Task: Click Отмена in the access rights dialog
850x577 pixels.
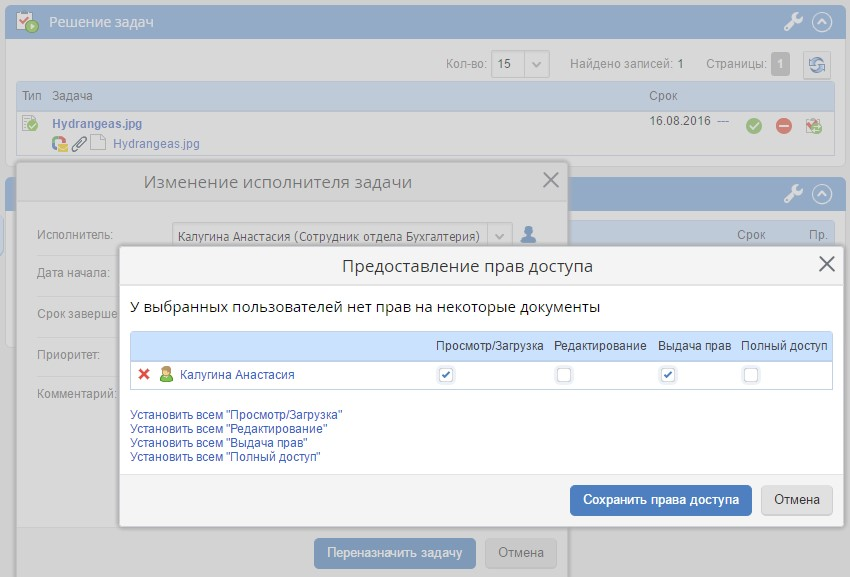Action: [x=796, y=500]
